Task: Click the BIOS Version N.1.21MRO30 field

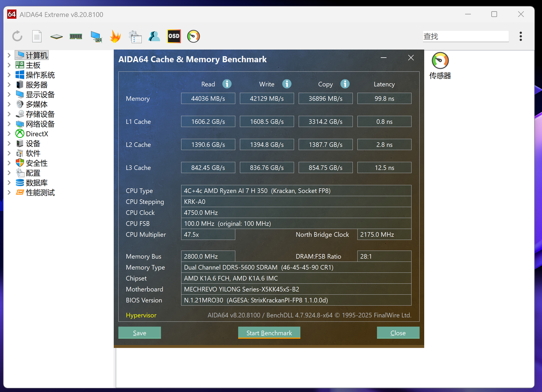Action: (296, 300)
